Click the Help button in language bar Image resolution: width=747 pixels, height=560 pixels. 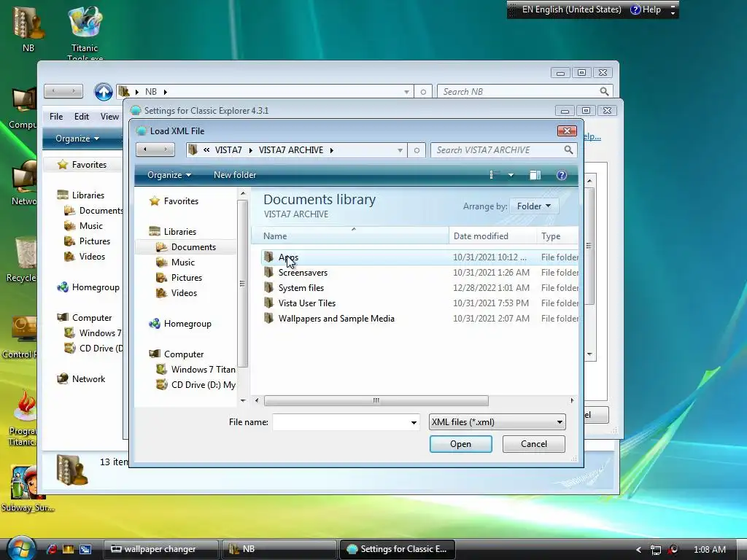pyautogui.click(x=646, y=9)
